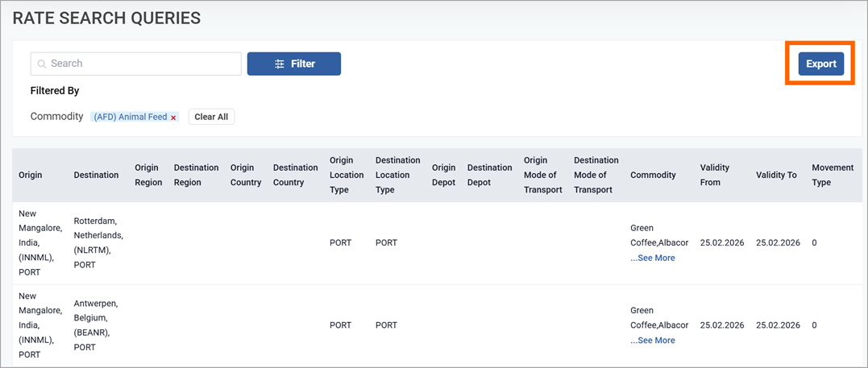
Task: Click the Search input field
Action: point(135,64)
